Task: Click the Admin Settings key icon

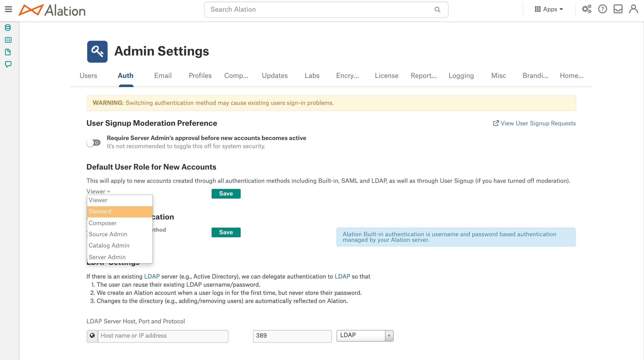Action: [x=97, y=52]
